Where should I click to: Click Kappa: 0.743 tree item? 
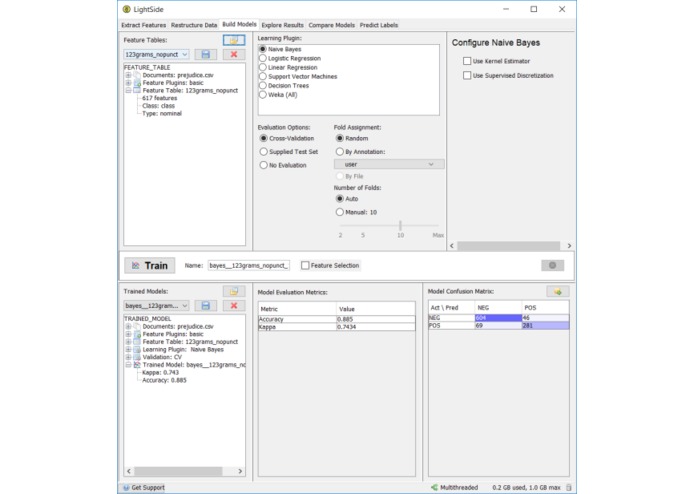click(x=160, y=372)
